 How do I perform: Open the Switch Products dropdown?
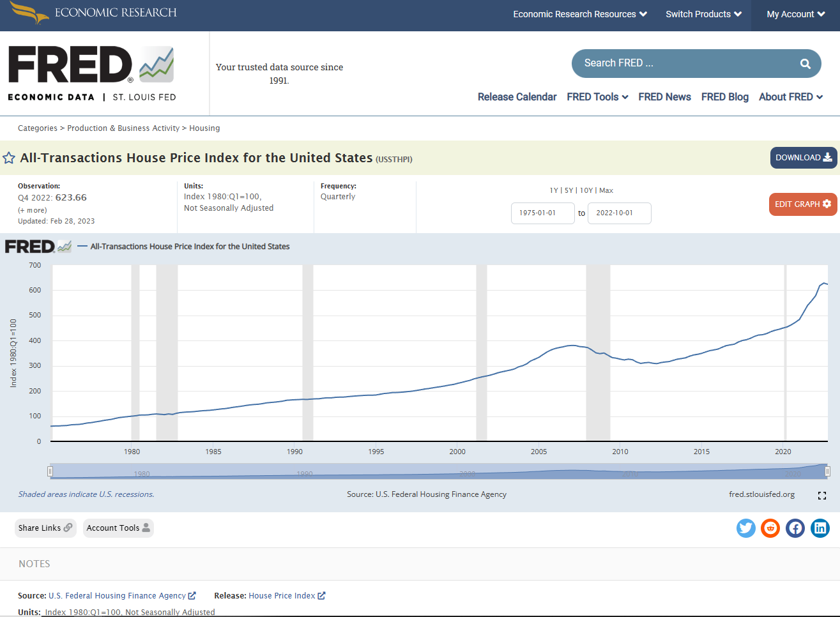click(703, 14)
